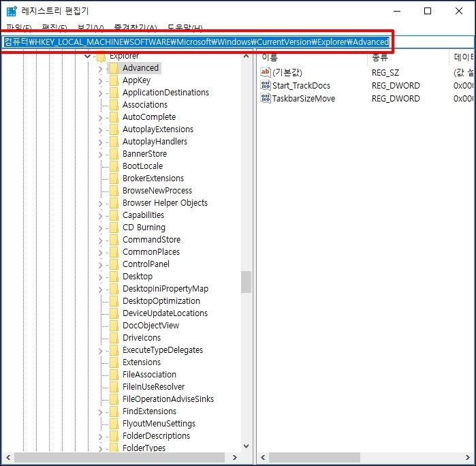Click the Extensions folder icon

(x=114, y=362)
